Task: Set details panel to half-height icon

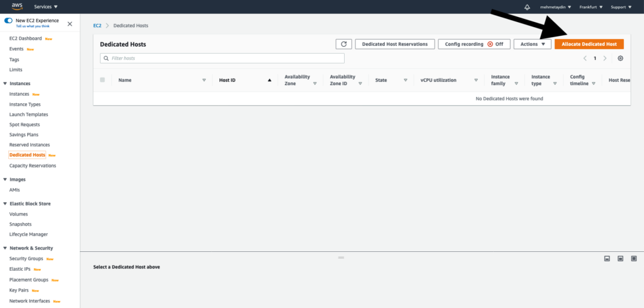Action: pos(621,259)
